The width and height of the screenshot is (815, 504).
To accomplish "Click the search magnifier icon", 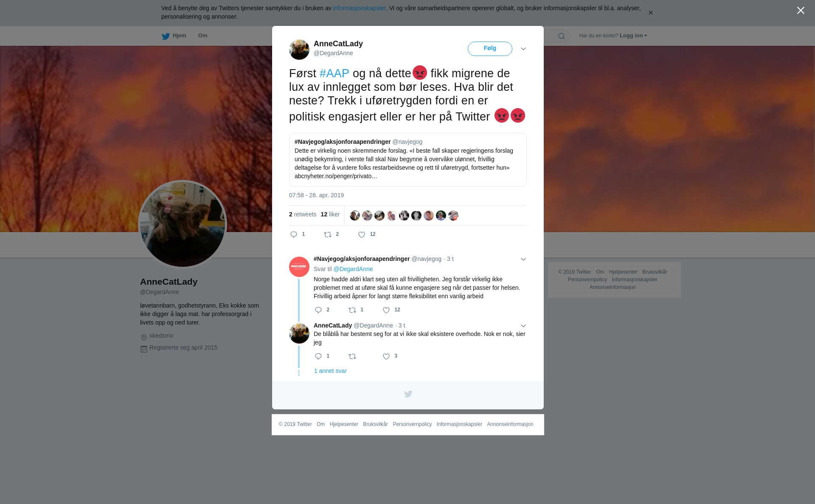I will 561,36.
